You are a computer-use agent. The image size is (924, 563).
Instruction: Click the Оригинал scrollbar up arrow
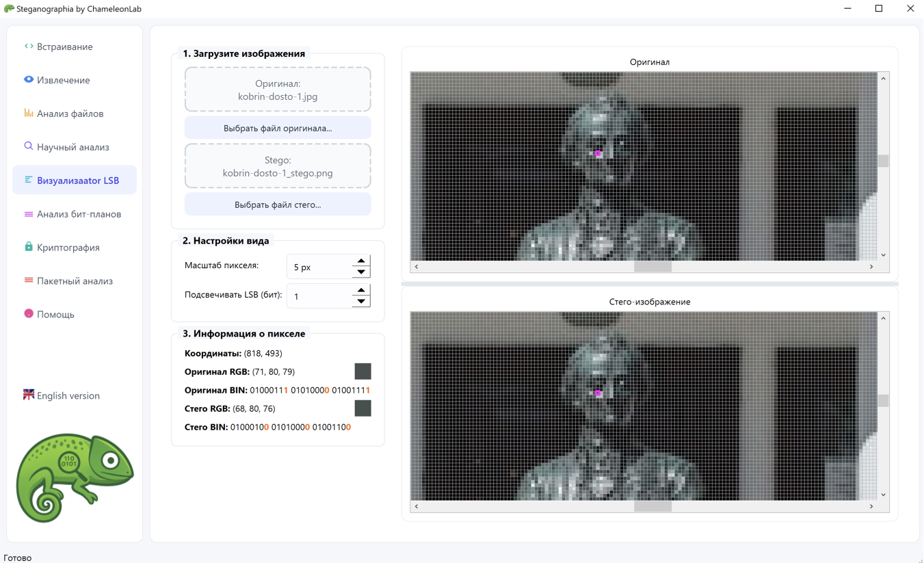(883, 79)
